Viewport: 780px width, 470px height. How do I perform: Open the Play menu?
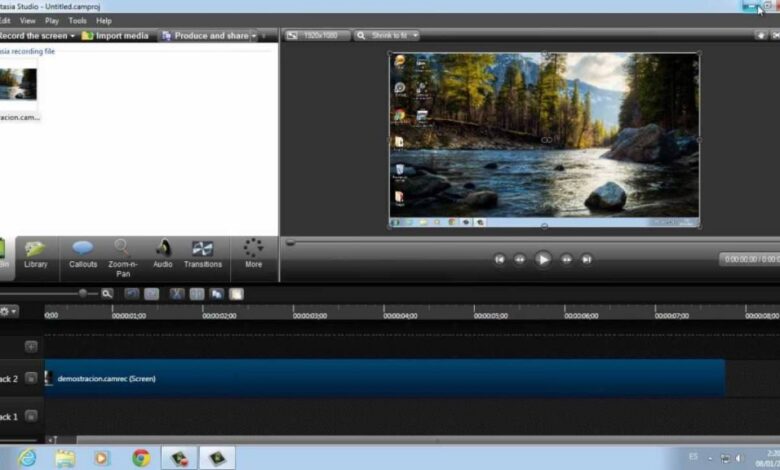tap(52, 21)
